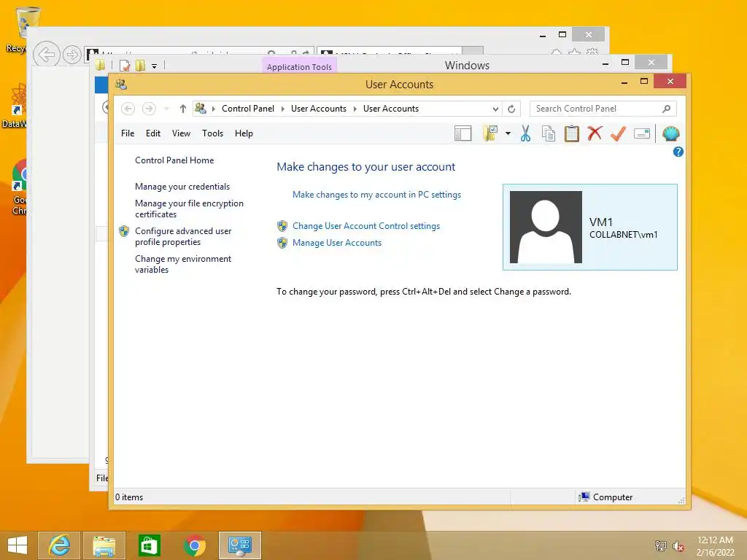The height and width of the screenshot is (560, 747).
Task: Open the File menu
Action: point(128,133)
